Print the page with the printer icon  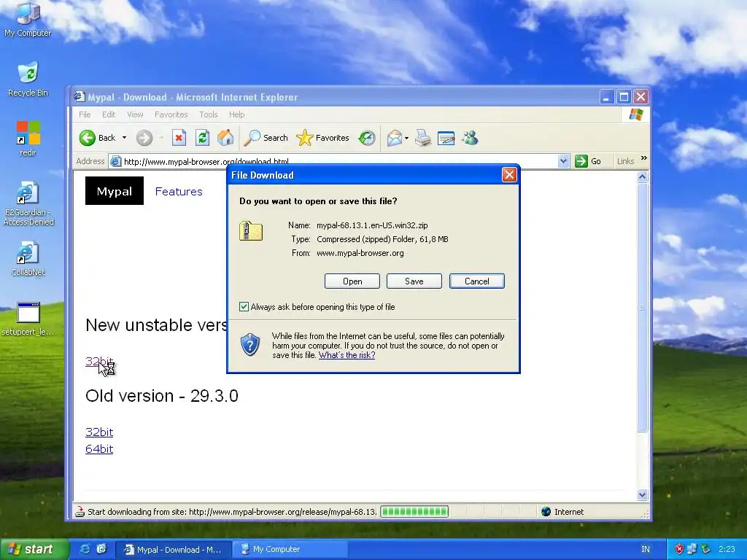point(422,138)
